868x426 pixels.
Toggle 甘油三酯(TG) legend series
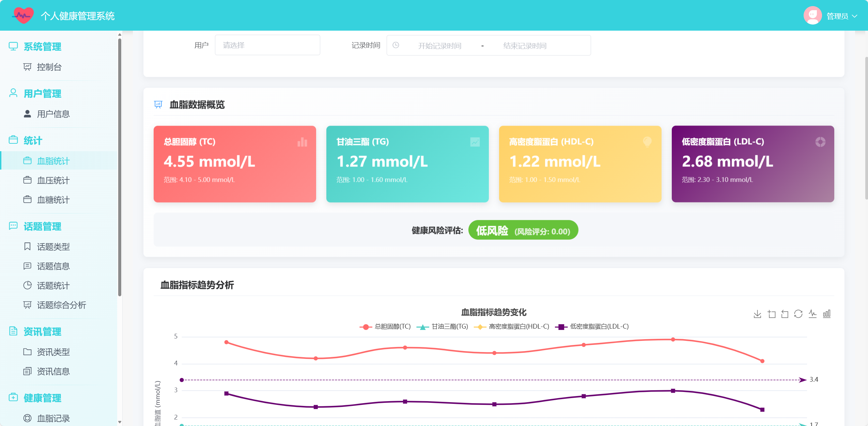pos(442,327)
